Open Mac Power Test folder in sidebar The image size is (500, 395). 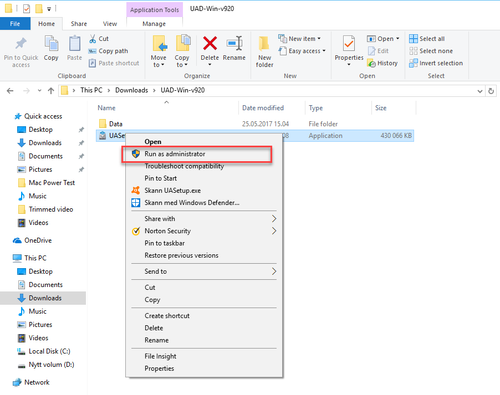(46, 183)
